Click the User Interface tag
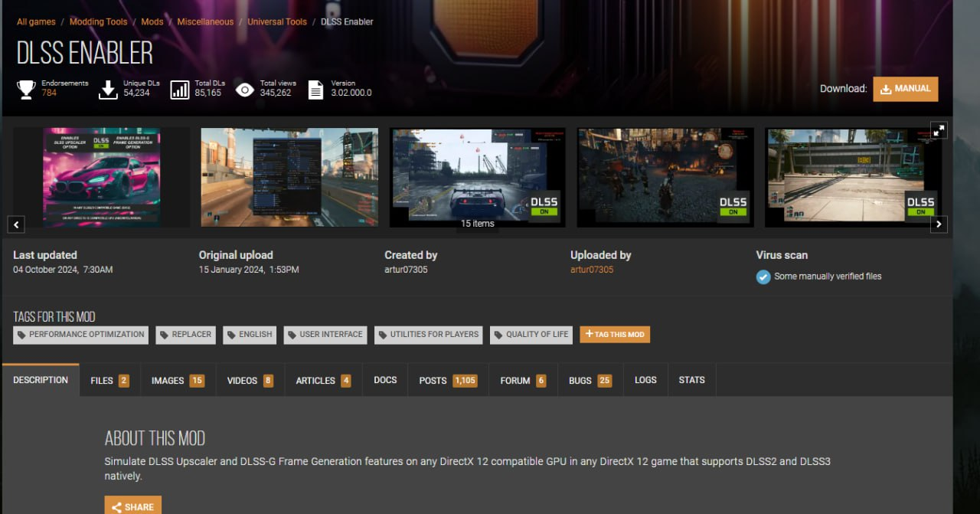Screen dimensions: 980x514 325,335
